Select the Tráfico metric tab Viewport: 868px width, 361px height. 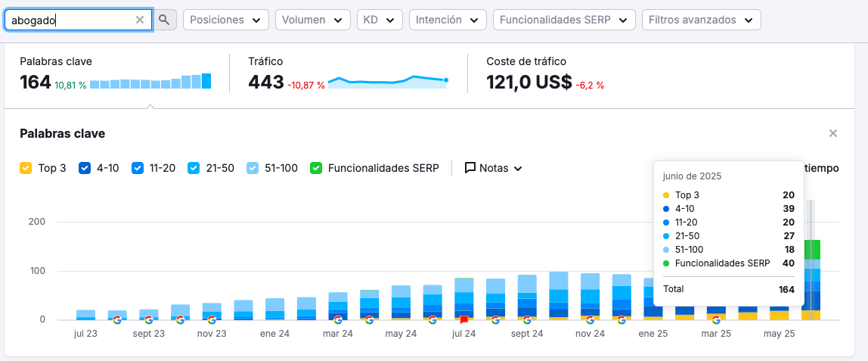click(x=348, y=76)
